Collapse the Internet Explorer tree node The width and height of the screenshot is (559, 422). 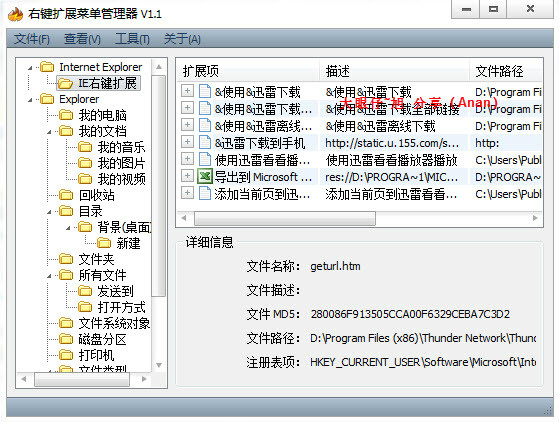click(x=30, y=67)
